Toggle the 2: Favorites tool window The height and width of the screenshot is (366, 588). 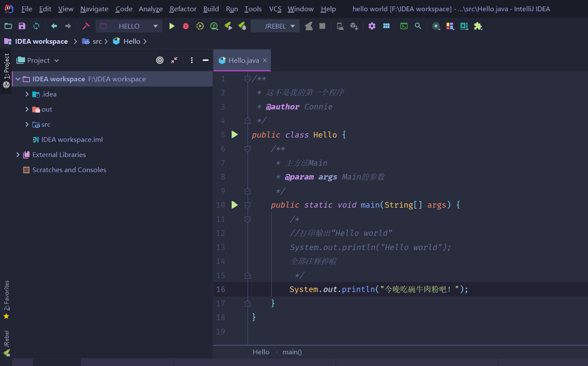[x=6, y=299]
